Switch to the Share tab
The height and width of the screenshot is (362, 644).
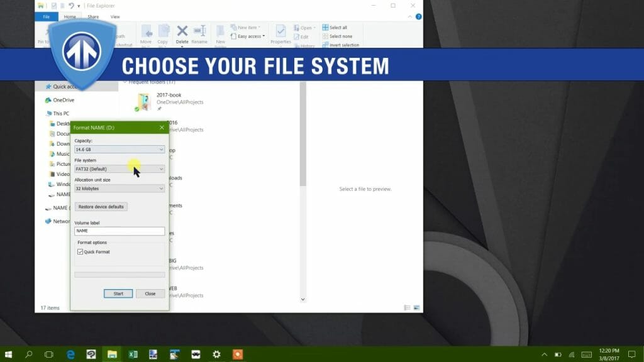click(93, 17)
